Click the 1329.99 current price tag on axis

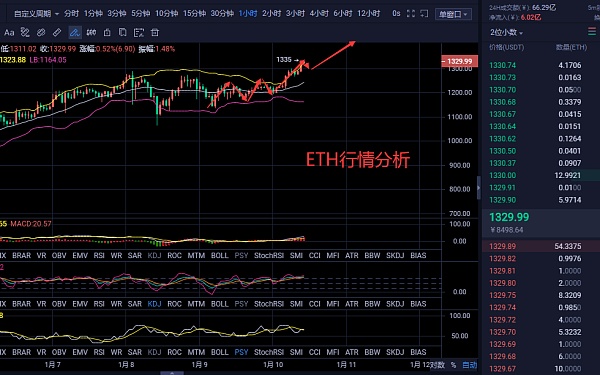[x=460, y=61]
